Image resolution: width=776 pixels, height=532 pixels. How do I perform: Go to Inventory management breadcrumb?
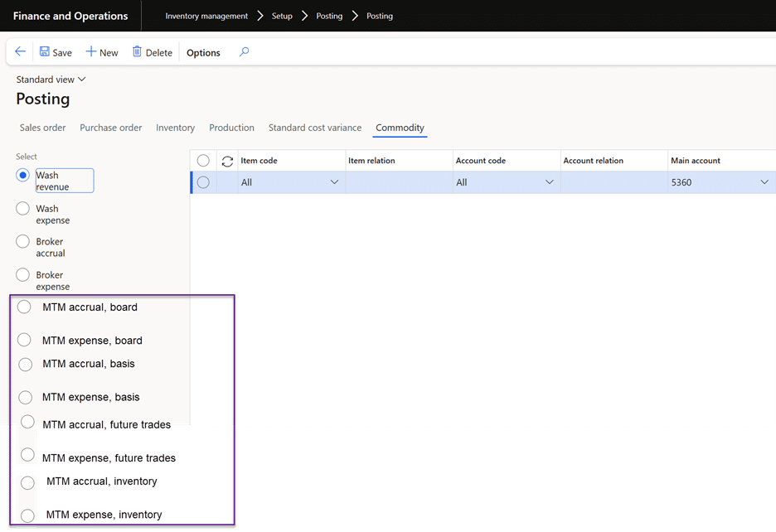tap(206, 16)
